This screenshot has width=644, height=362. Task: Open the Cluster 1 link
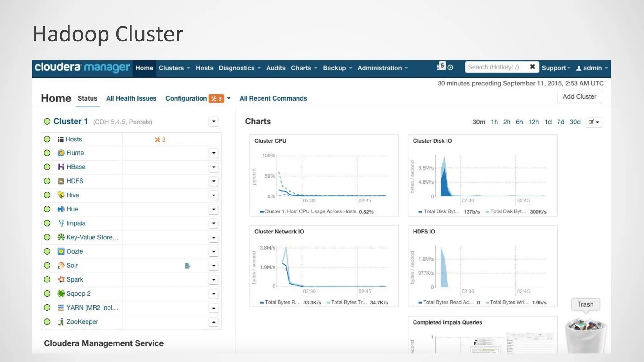pyautogui.click(x=70, y=121)
